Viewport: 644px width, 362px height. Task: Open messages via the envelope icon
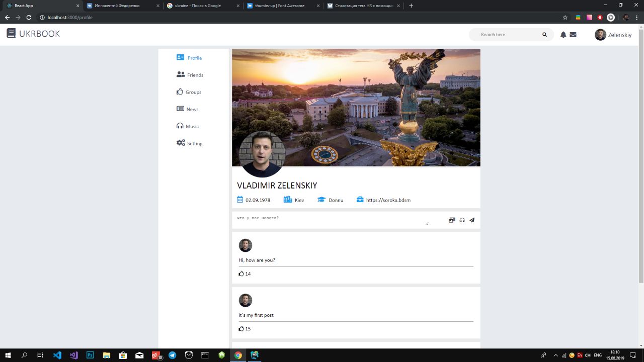pyautogui.click(x=573, y=35)
